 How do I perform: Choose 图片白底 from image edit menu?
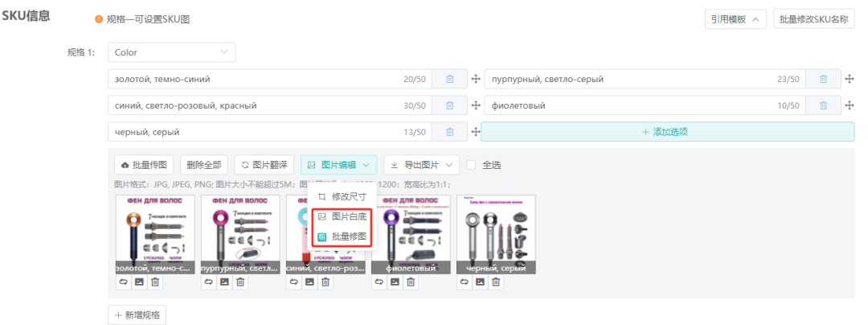342,216
